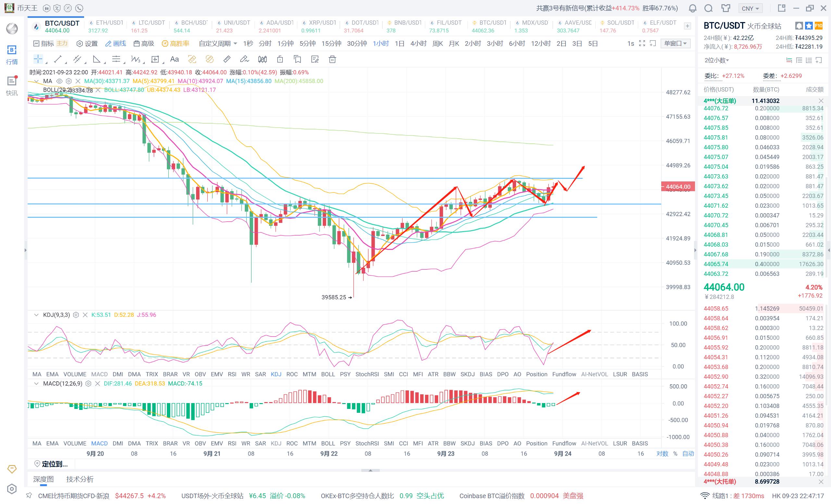Click the blue star favorite icon
This screenshot has height=504, width=831.
point(809,26)
